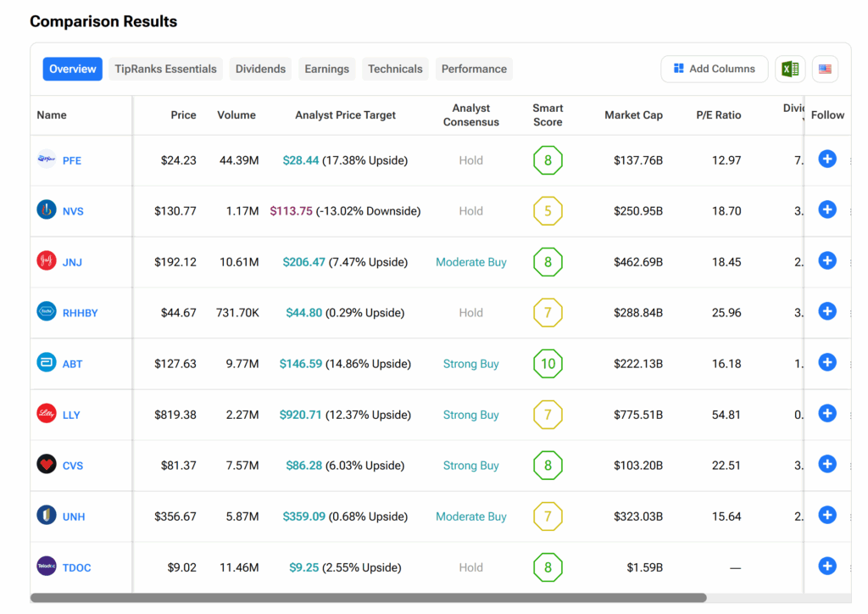Open the Add Columns menu
This screenshot has height=614, width=868.
[x=714, y=70]
